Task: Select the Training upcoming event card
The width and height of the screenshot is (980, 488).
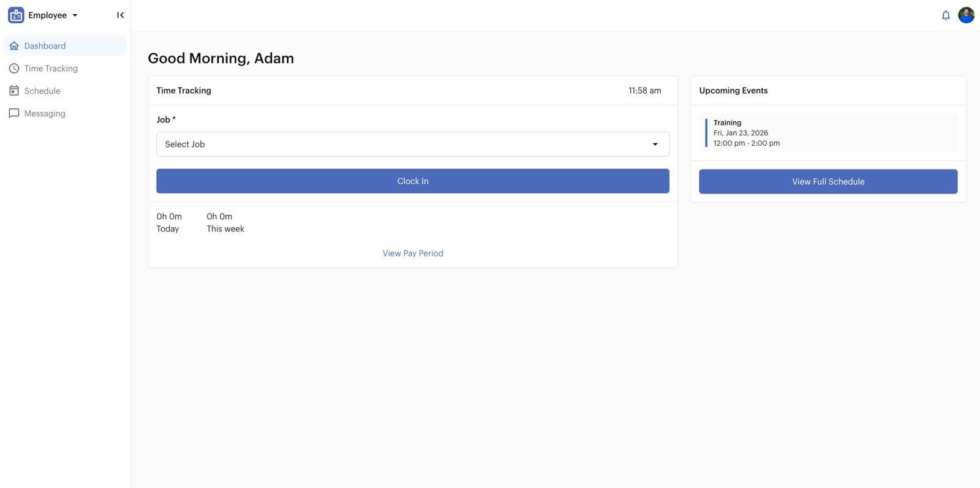Action: [x=828, y=133]
